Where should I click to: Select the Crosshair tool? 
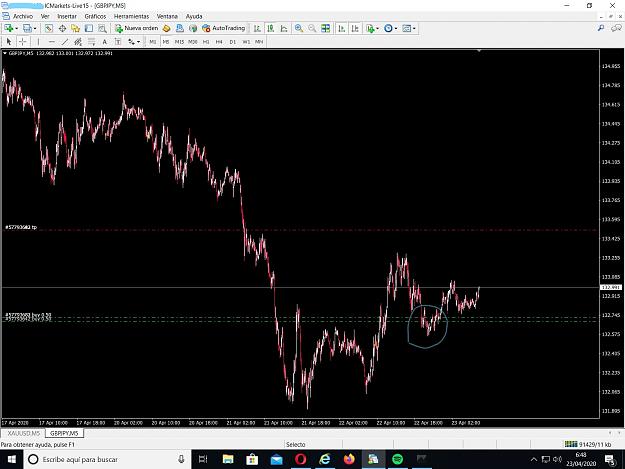[23, 41]
